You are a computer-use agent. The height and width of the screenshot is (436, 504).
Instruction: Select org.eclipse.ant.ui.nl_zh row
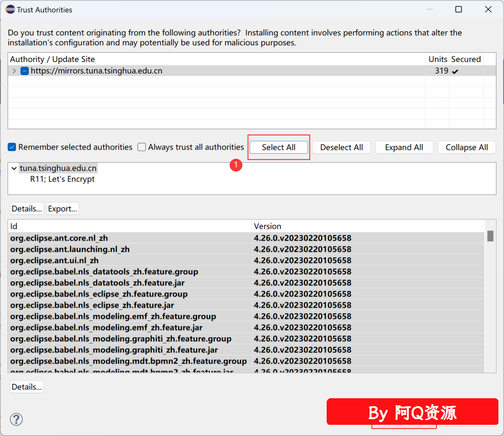[246, 260]
